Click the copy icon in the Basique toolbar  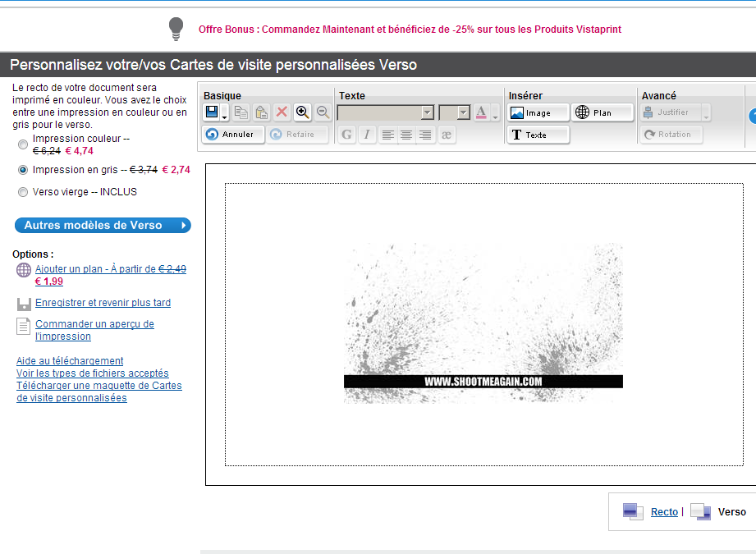coord(241,112)
